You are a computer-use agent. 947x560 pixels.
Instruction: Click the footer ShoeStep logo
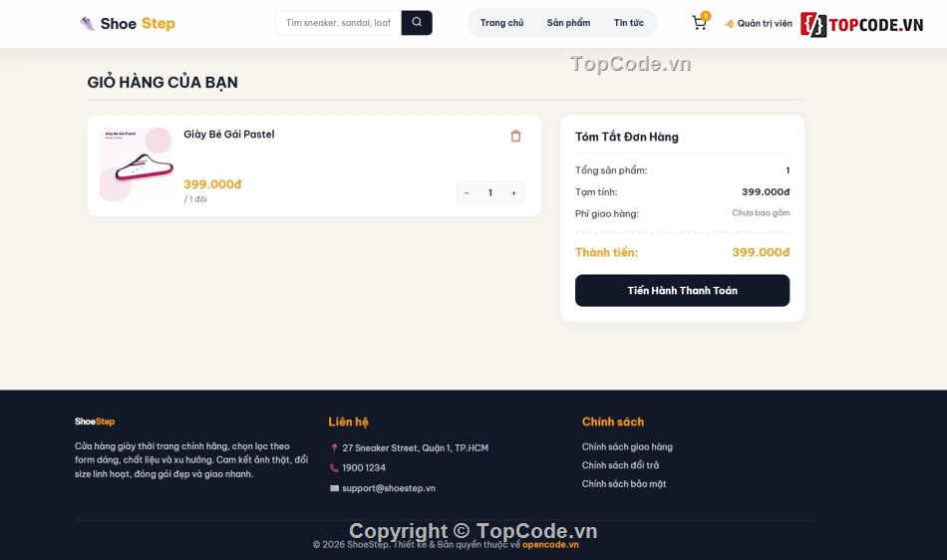click(x=95, y=421)
